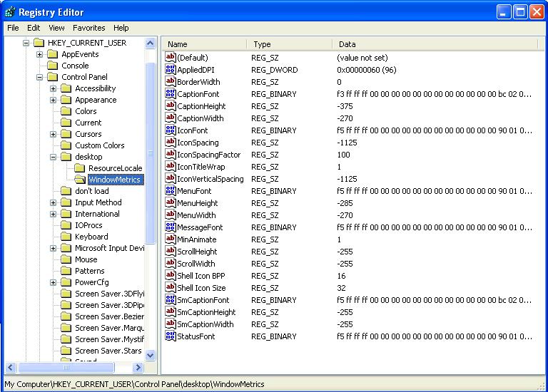Open the View menu

point(56,28)
